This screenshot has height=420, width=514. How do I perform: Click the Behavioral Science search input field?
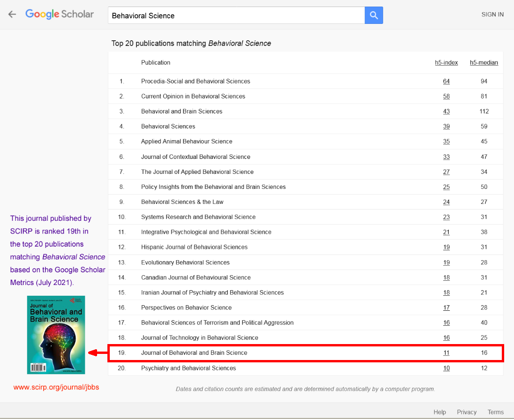click(236, 15)
